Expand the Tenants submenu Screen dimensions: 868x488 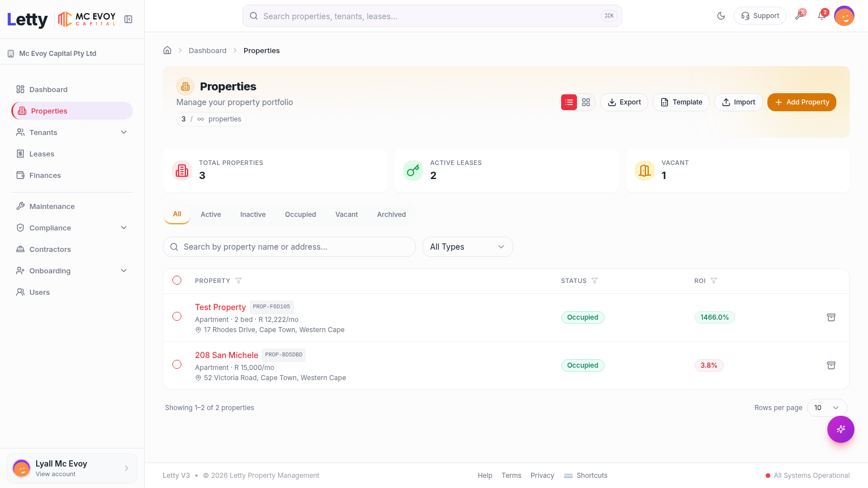point(124,132)
